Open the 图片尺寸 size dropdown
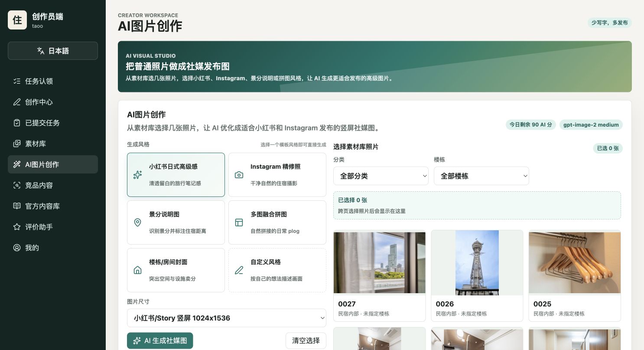Viewport: 644px width, 350px height. 227,318
